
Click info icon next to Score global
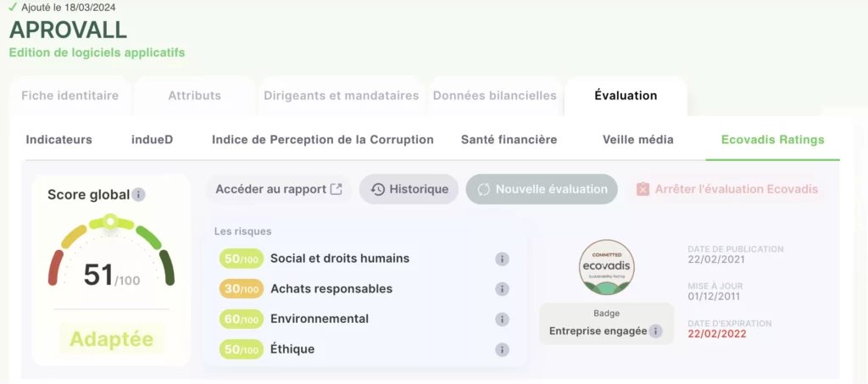139,195
